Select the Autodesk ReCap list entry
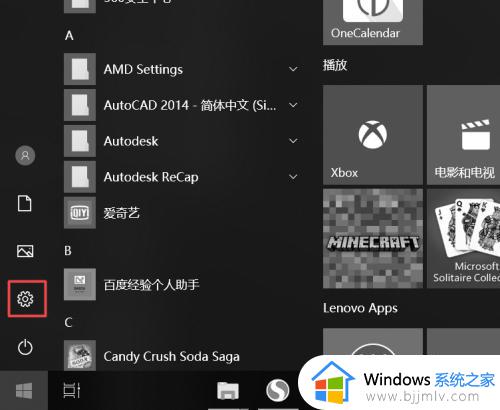The image size is (500, 410). tap(151, 177)
